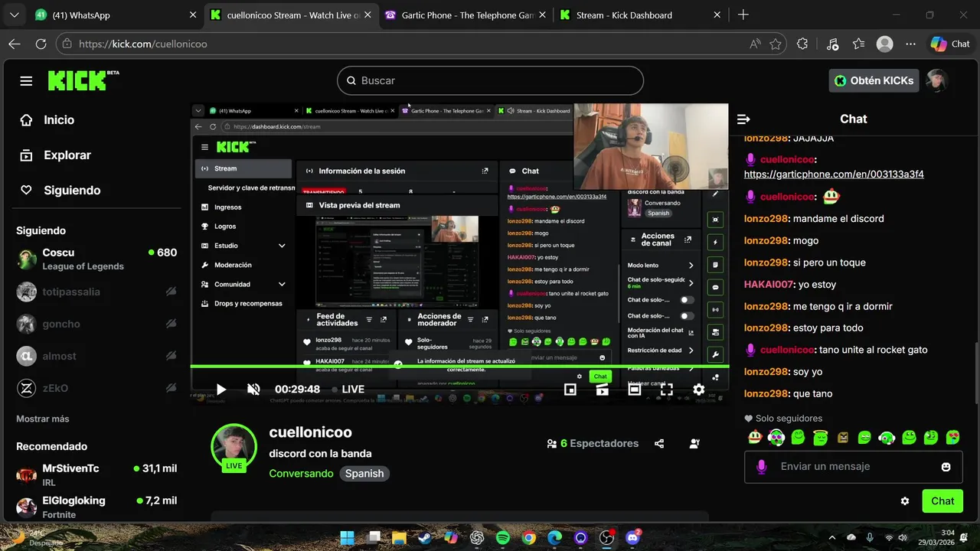The height and width of the screenshot is (551, 980).
Task: Create a clip with the clapperboard icon
Action: pos(603,390)
